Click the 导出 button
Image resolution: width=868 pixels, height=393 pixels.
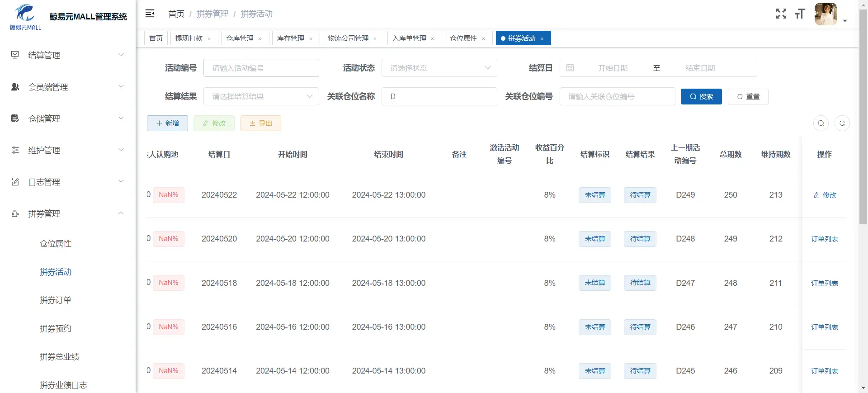click(261, 123)
